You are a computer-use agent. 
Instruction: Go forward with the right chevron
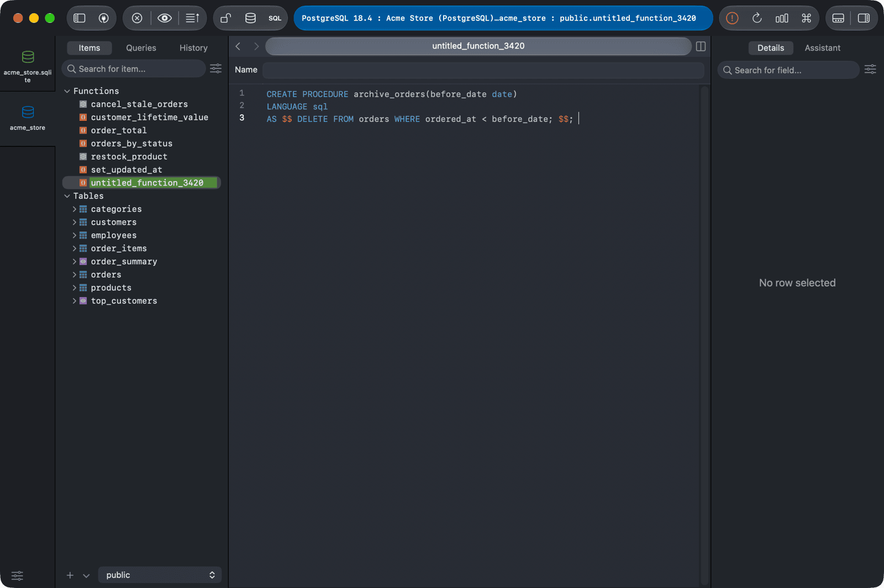coord(256,46)
